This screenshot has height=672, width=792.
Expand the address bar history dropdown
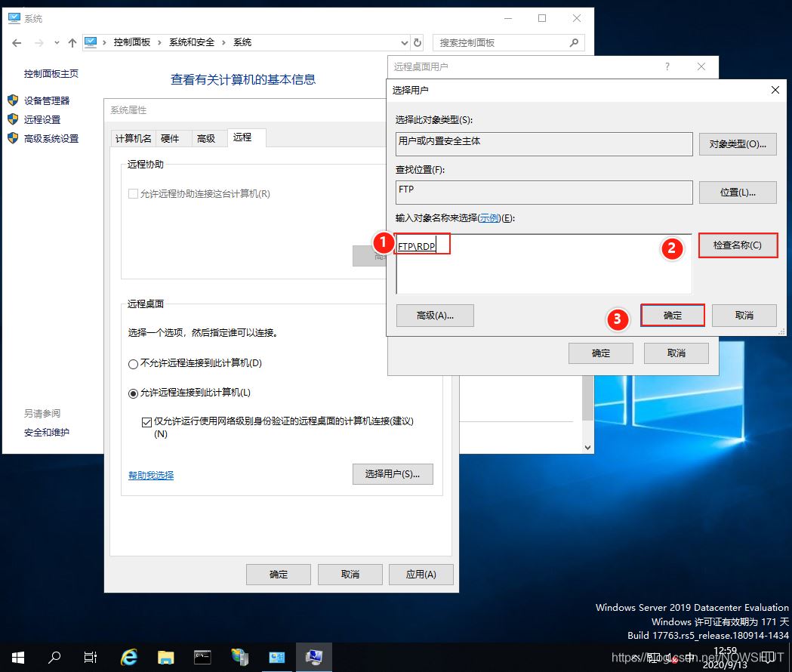tap(405, 43)
